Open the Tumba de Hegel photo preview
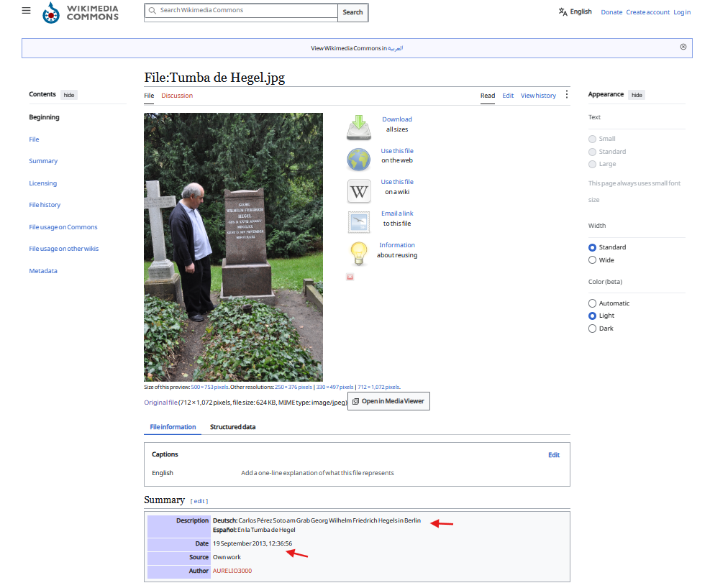 (x=233, y=247)
